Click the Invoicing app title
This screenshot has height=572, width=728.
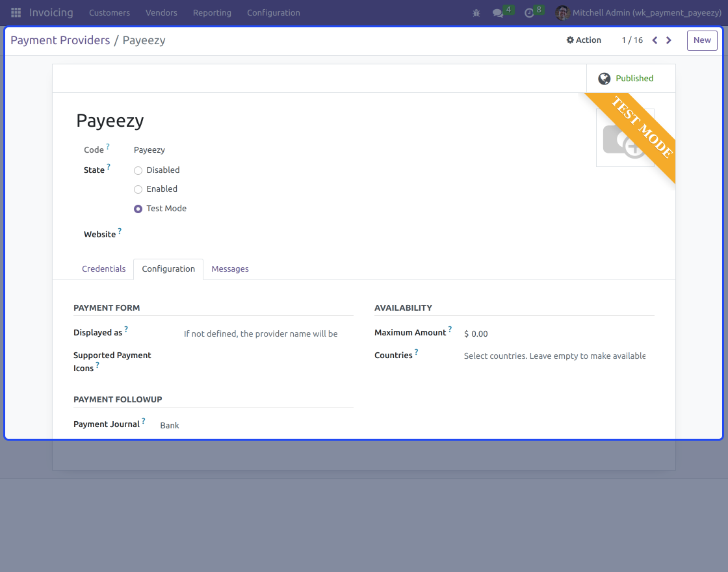click(51, 12)
